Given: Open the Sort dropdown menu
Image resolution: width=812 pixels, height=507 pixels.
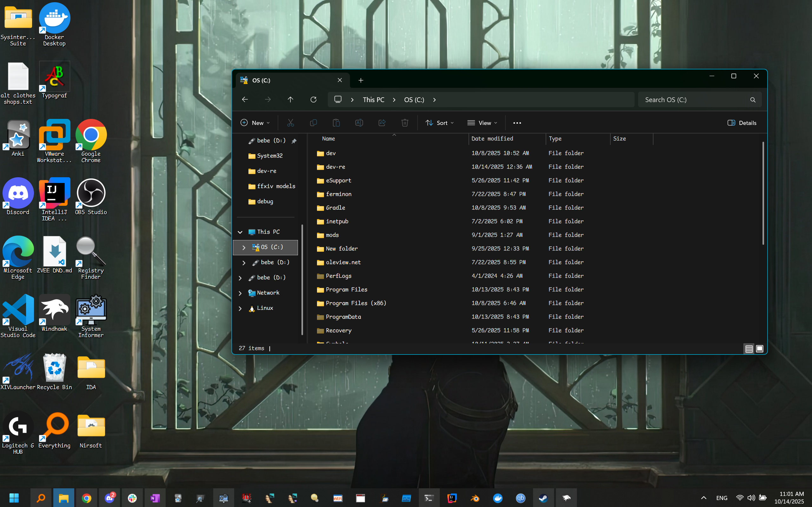Looking at the screenshot, I should [439, 123].
